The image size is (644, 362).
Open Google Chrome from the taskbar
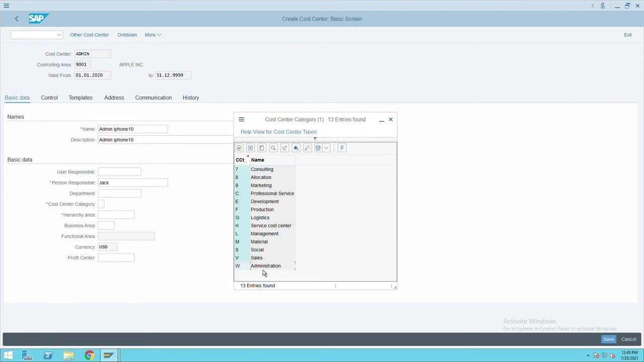pyautogui.click(x=89, y=356)
